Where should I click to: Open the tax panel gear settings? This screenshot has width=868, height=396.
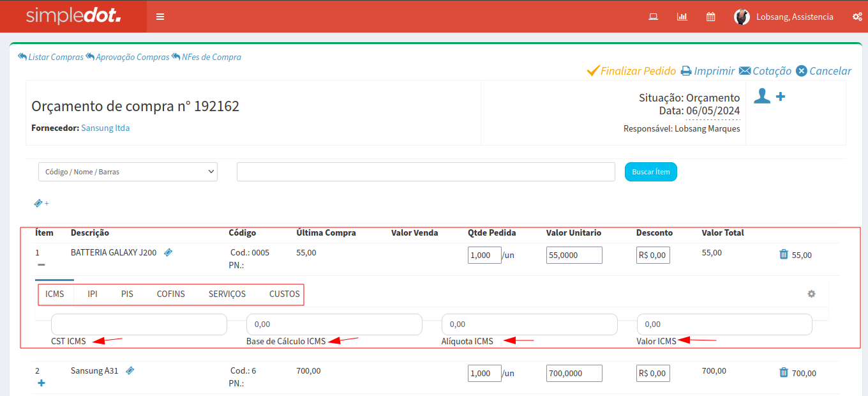[811, 294]
